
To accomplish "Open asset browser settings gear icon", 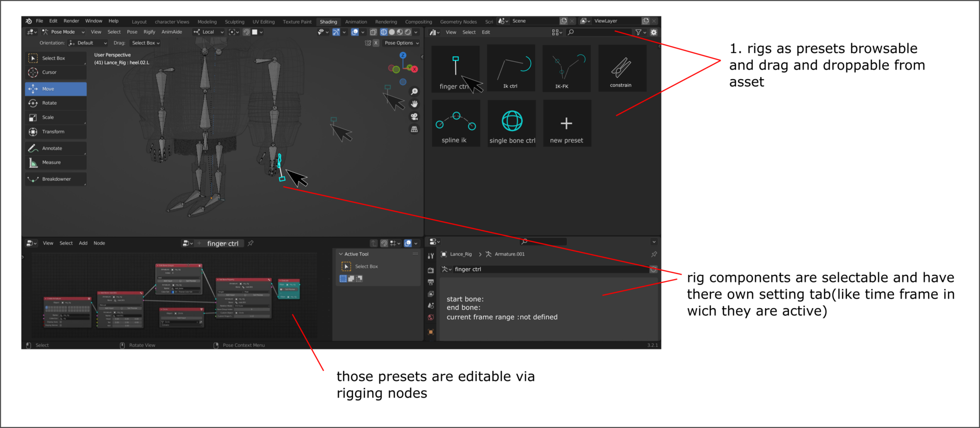I will pyautogui.click(x=654, y=33).
